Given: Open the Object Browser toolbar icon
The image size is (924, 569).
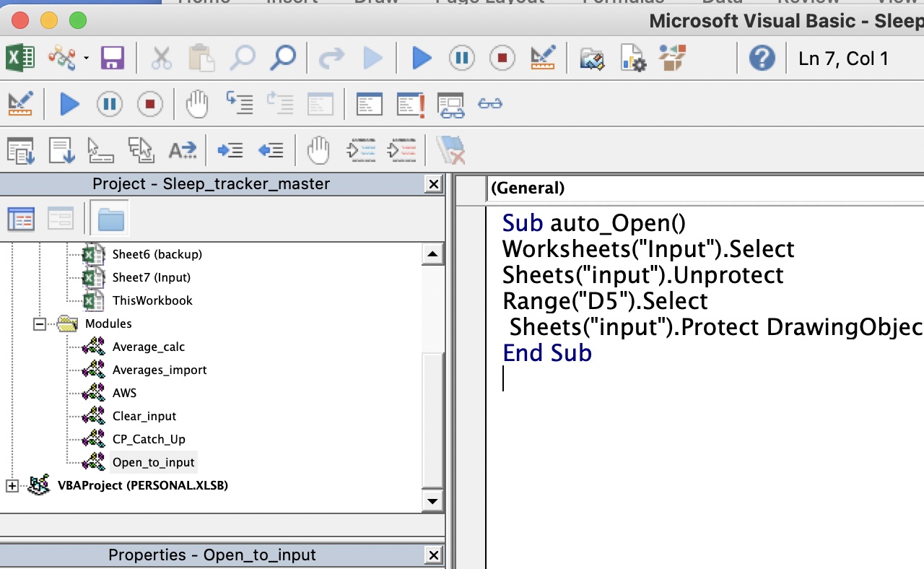Looking at the screenshot, I should coord(673,58).
